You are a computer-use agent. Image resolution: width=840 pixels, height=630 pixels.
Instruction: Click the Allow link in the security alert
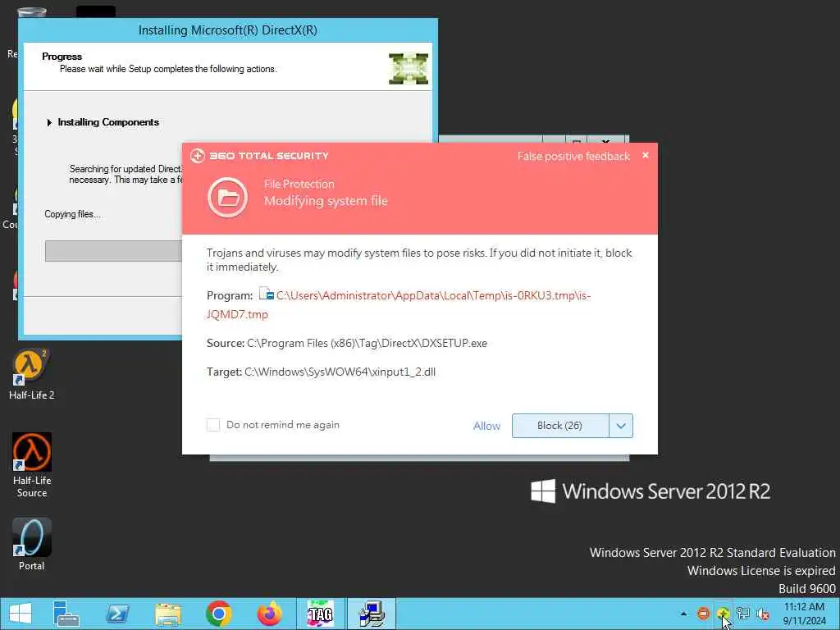(x=486, y=426)
